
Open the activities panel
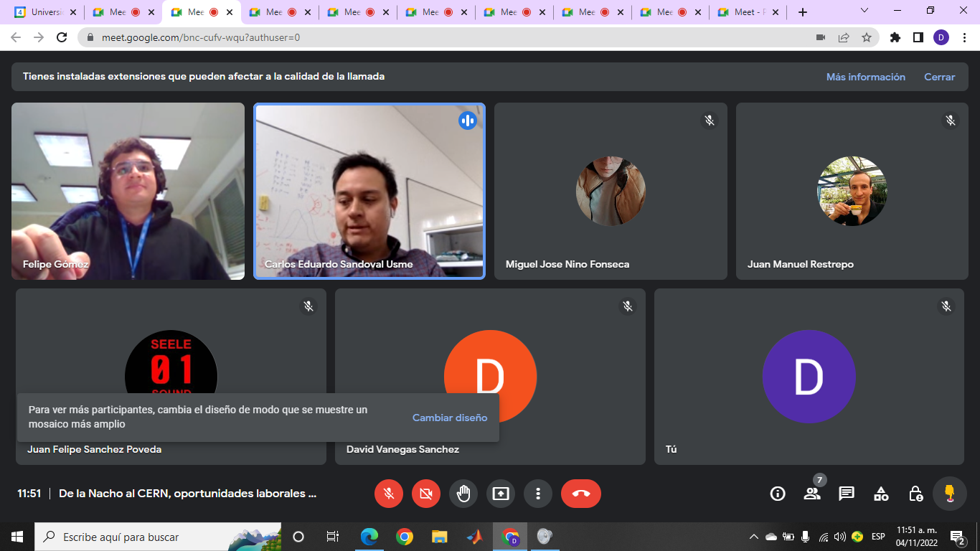coord(881,494)
